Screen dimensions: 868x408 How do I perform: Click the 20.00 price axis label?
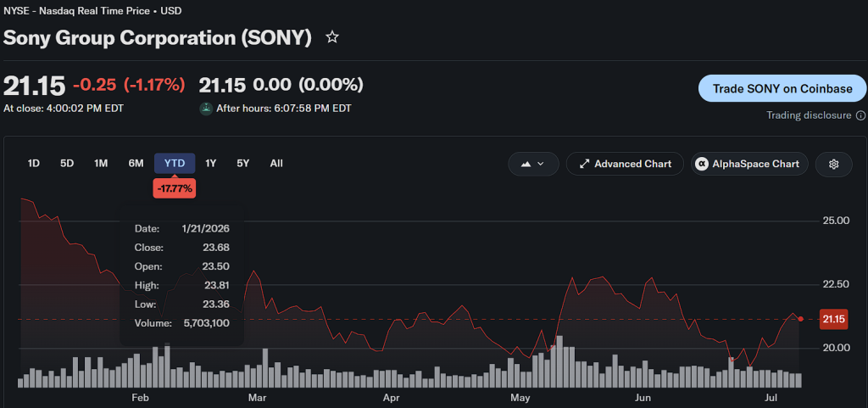coord(835,348)
